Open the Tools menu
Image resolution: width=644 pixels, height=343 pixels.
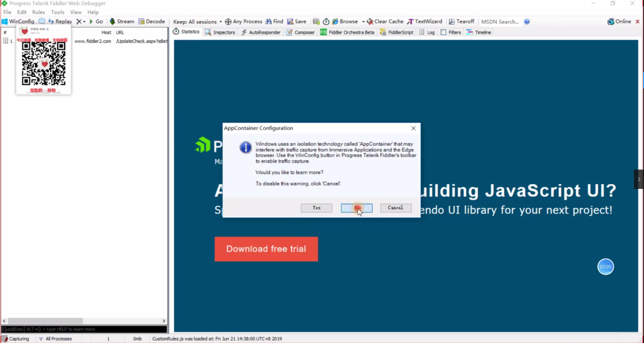(57, 12)
